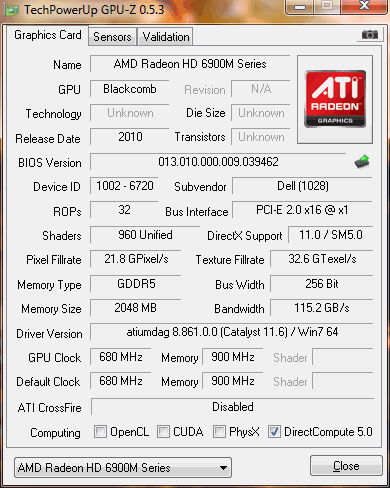Click the ROPs value 32

(x=124, y=210)
